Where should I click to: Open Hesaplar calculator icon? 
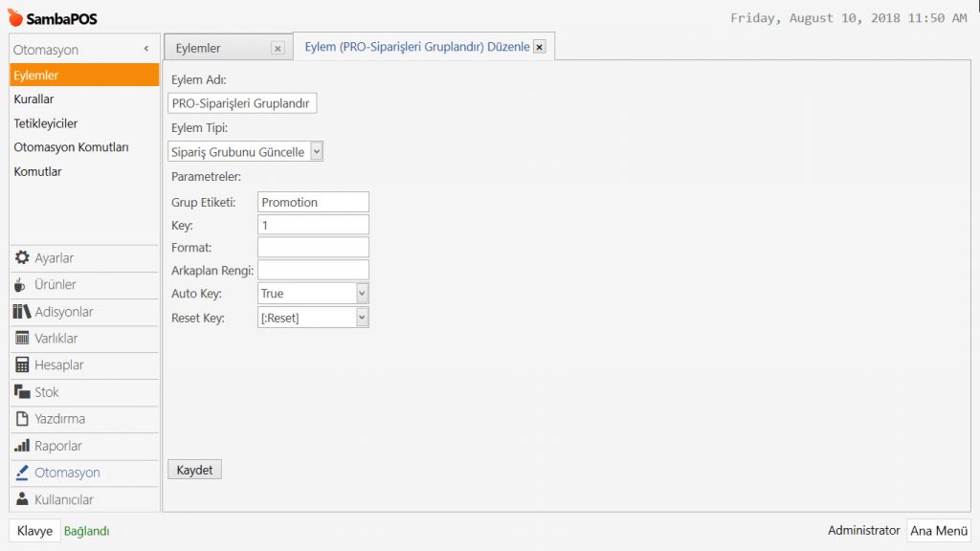tap(22, 364)
